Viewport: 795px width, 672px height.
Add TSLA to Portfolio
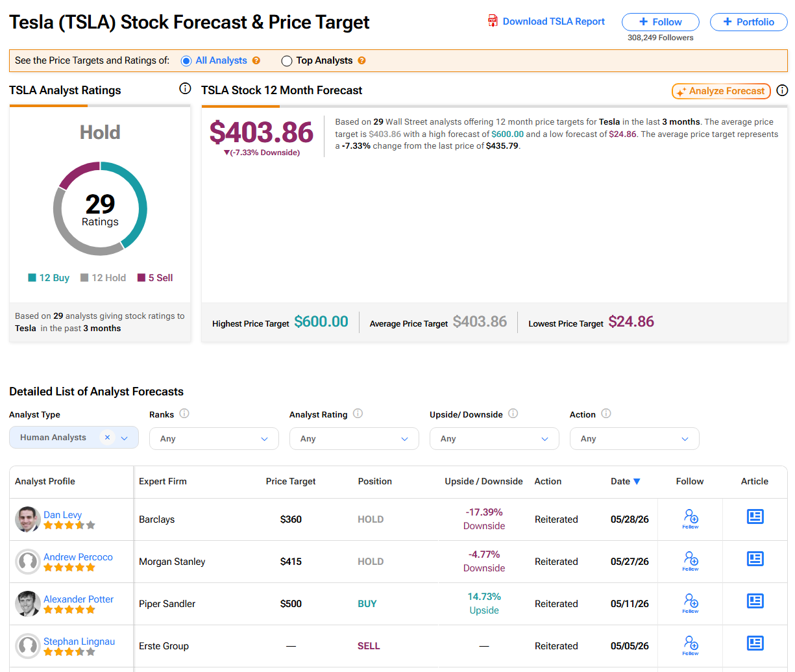click(x=748, y=22)
